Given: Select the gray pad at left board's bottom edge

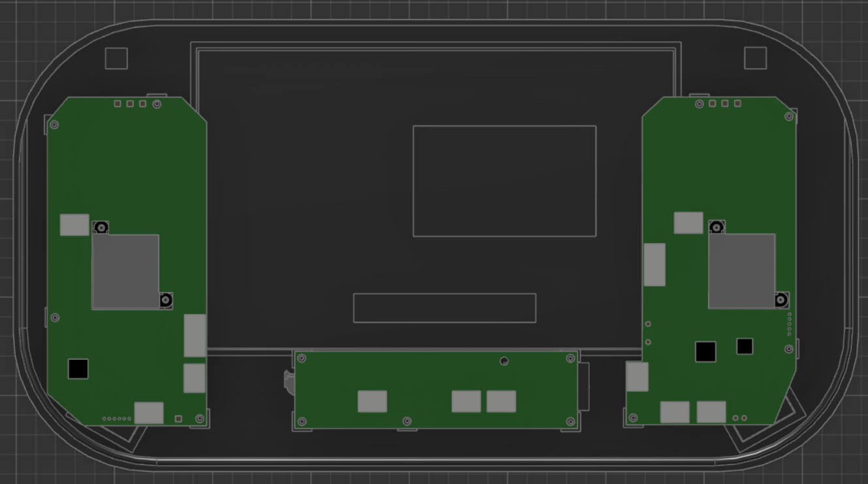Looking at the screenshot, I should (x=149, y=413).
